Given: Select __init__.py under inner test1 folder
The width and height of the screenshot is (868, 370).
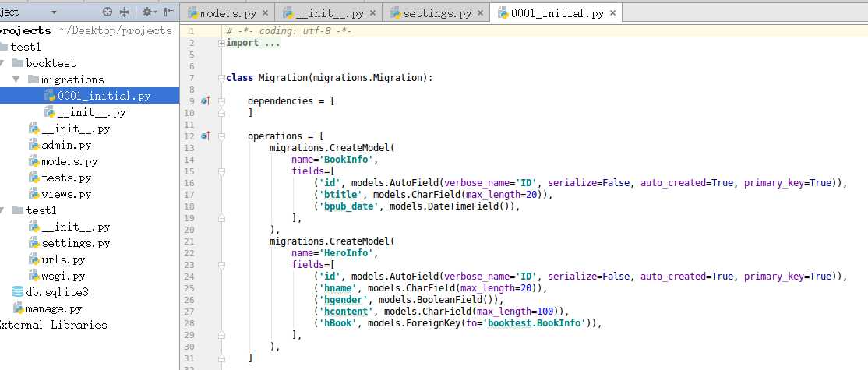Looking at the screenshot, I should [76, 227].
